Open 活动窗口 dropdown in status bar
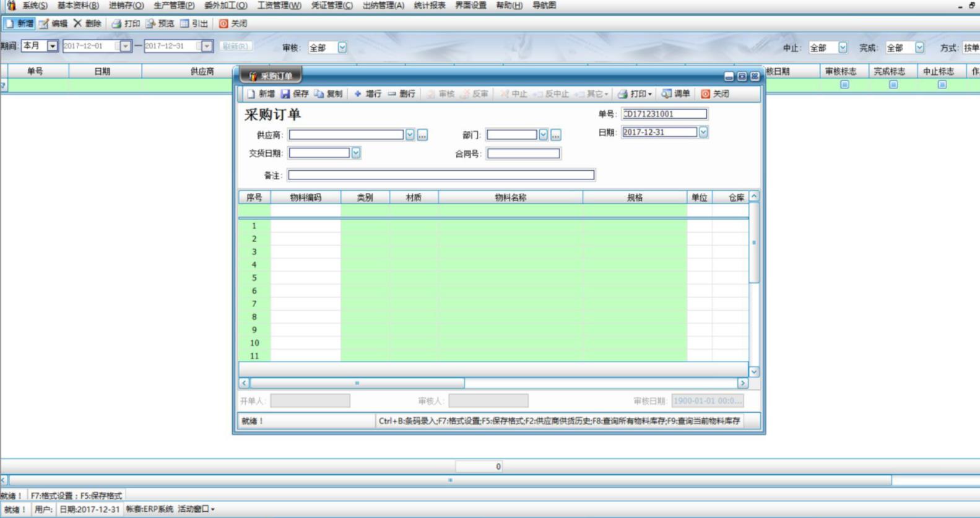980x518 pixels. (x=196, y=509)
